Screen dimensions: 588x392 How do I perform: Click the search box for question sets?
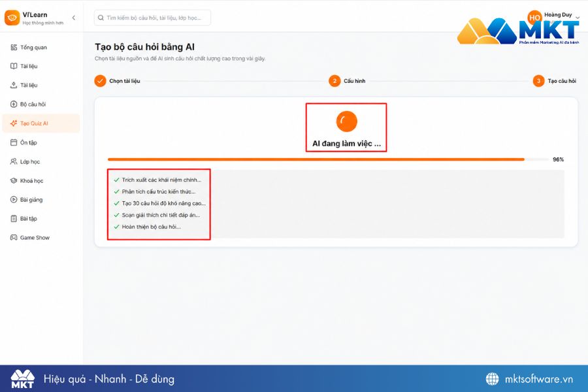click(x=152, y=18)
